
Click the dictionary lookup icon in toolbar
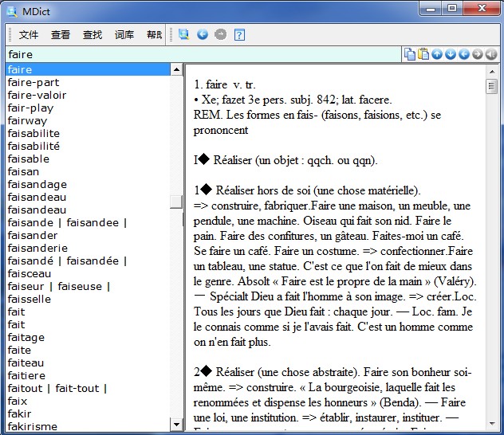(x=184, y=34)
